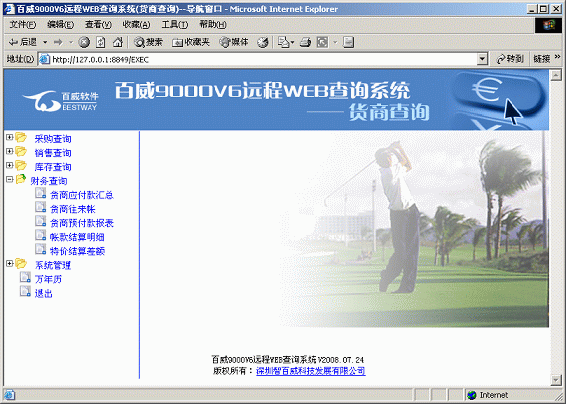566x404 pixels.
Task: Select the 销售查询 link
Action: tap(53, 153)
